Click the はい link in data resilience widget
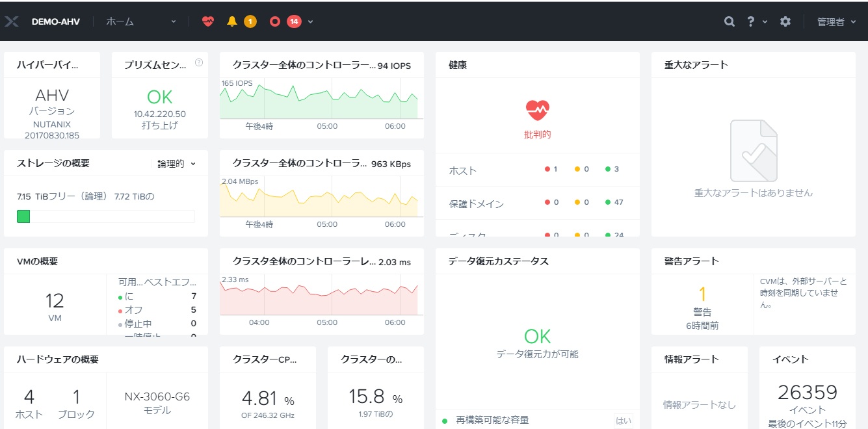868x429 pixels. point(625,421)
